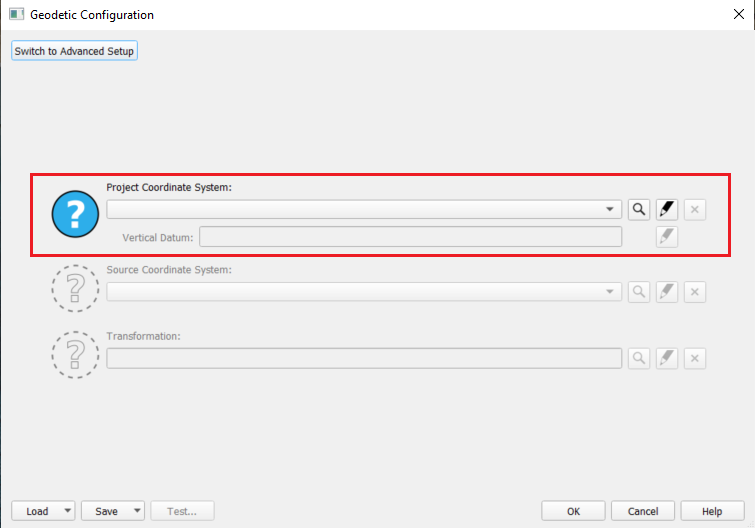Edit the Source Coordinate System

pos(667,291)
